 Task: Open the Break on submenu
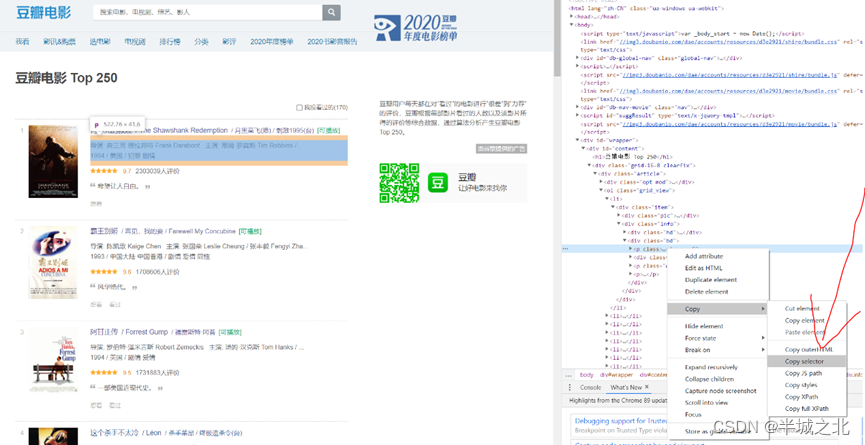point(717,350)
